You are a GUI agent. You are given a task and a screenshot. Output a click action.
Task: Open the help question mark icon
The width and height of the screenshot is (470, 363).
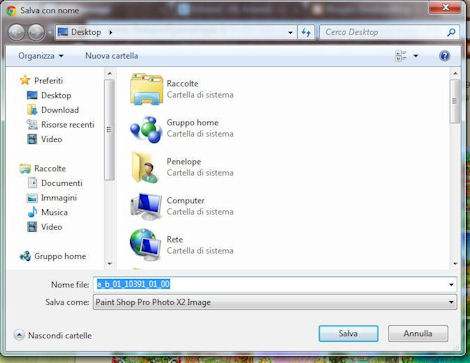(x=444, y=56)
